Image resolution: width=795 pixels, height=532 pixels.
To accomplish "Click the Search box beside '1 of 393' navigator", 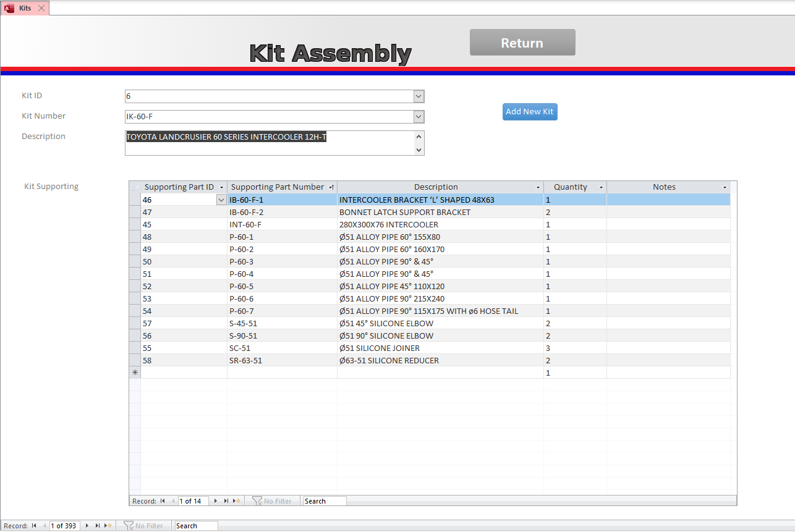I will 196,526.
